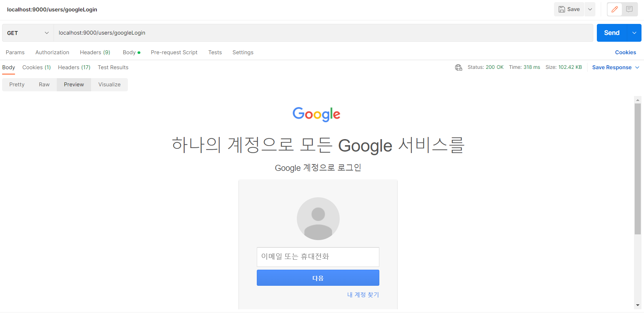The width and height of the screenshot is (644, 315).
Task: Click the gray profile avatar image
Action: tap(318, 219)
